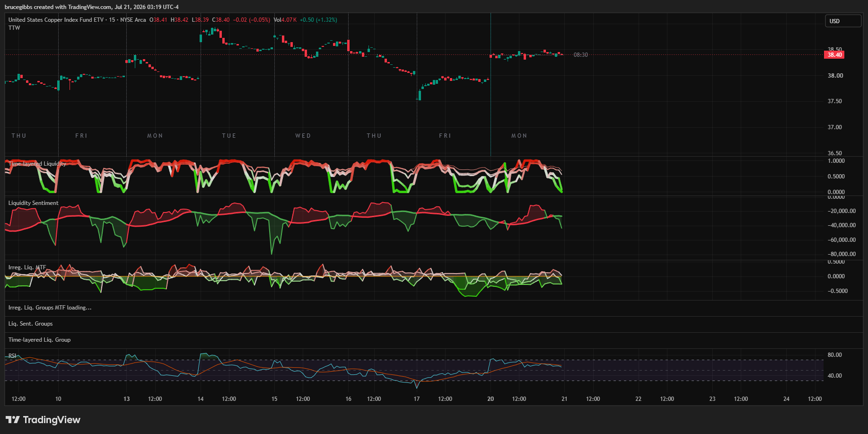Click the 37.50 price axis label
Screen dimensions: 868x434
tap(835, 101)
